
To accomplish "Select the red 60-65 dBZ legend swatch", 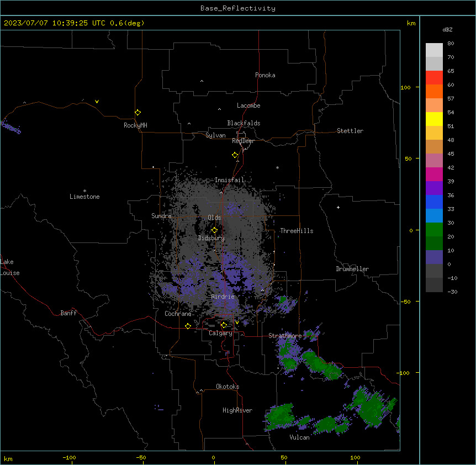I will (434, 77).
